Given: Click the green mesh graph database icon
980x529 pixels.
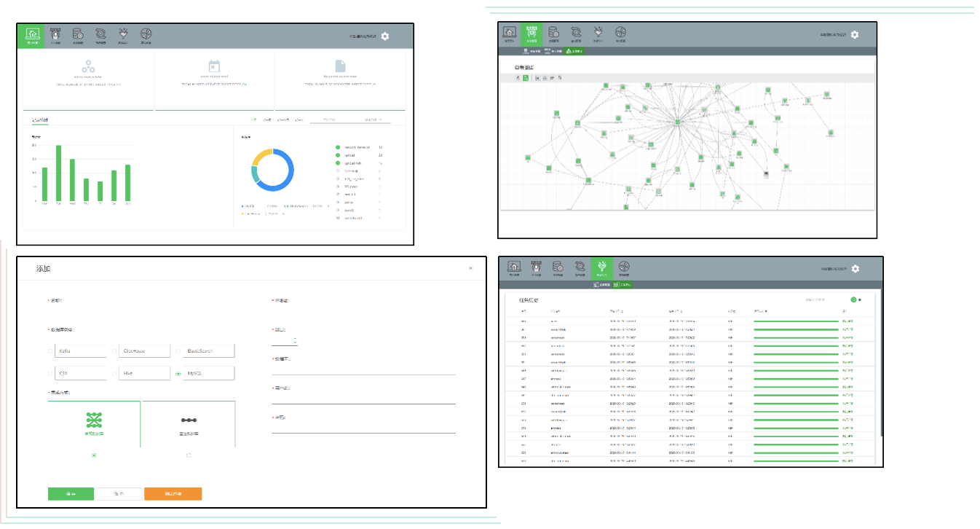Looking at the screenshot, I should (94, 421).
